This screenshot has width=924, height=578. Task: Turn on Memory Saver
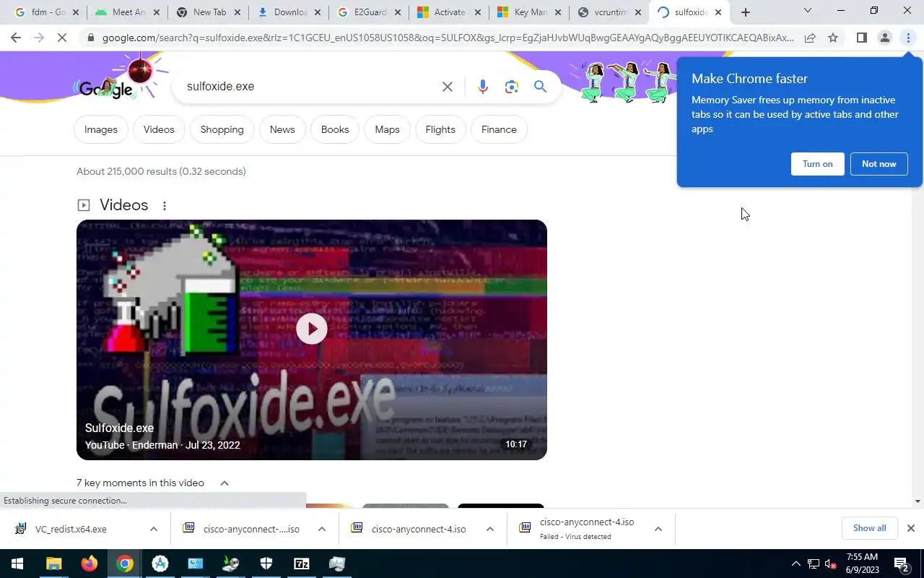pos(817,164)
